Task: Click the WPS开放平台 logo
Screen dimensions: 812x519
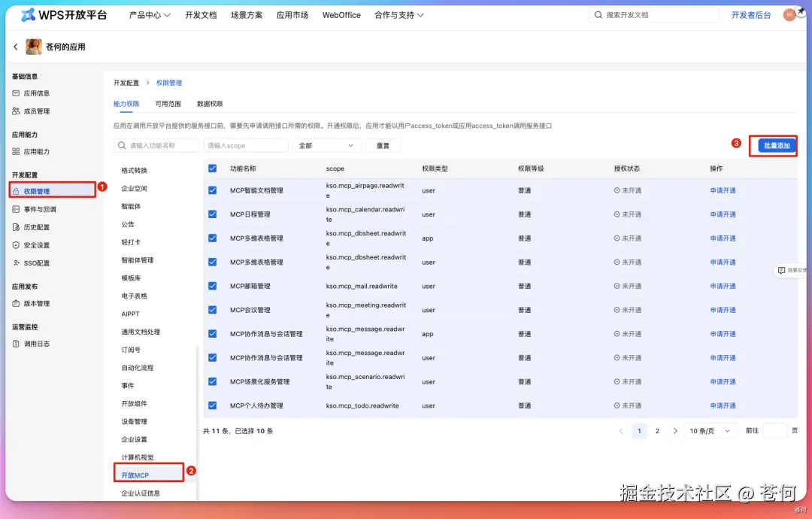Action: [64, 15]
